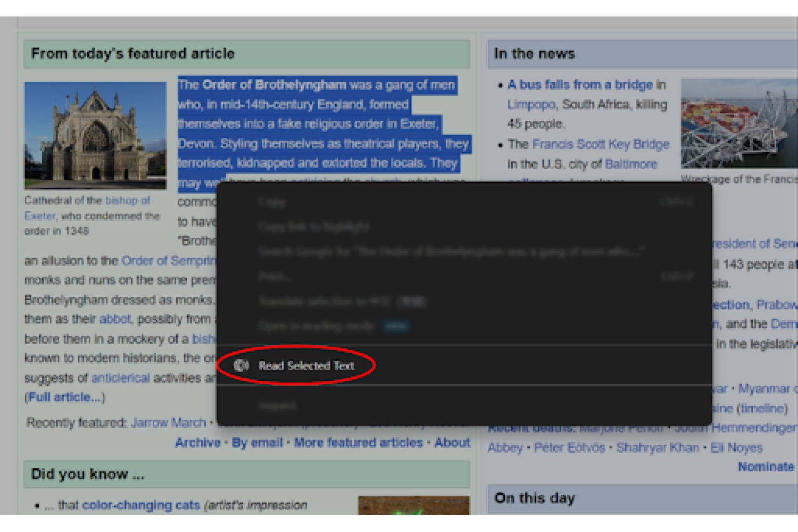Open the Shahryar Khan link
The width and height of the screenshot is (798, 532).
pyautogui.click(x=658, y=448)
